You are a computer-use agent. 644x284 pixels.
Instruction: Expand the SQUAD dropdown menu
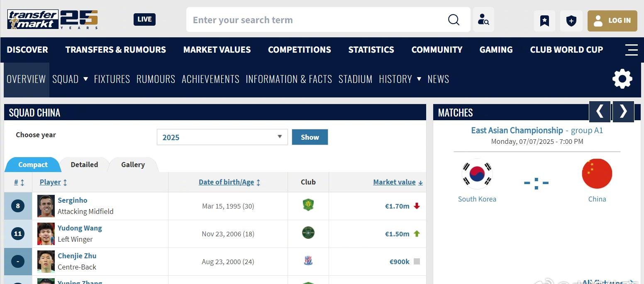(70, 79)
